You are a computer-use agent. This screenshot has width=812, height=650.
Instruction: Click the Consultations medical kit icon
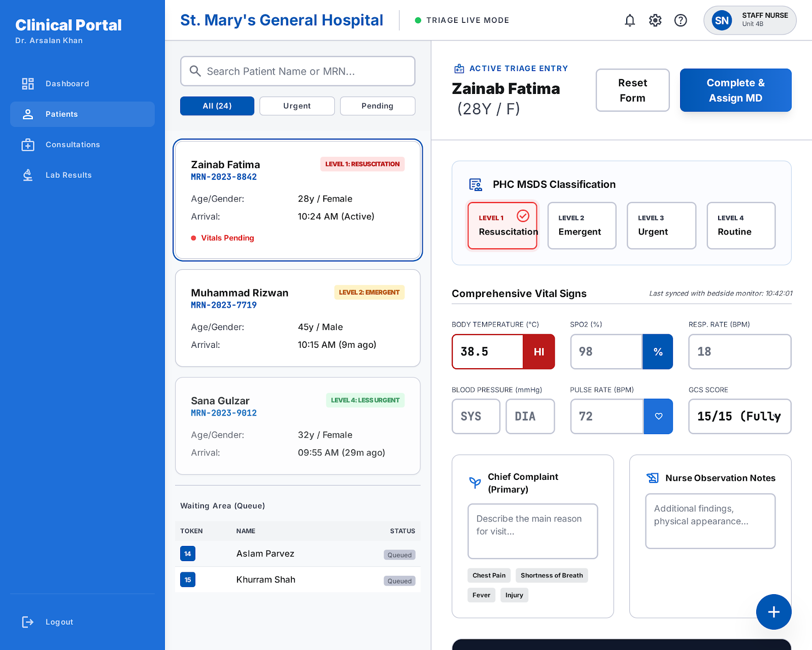pos(28,145)
